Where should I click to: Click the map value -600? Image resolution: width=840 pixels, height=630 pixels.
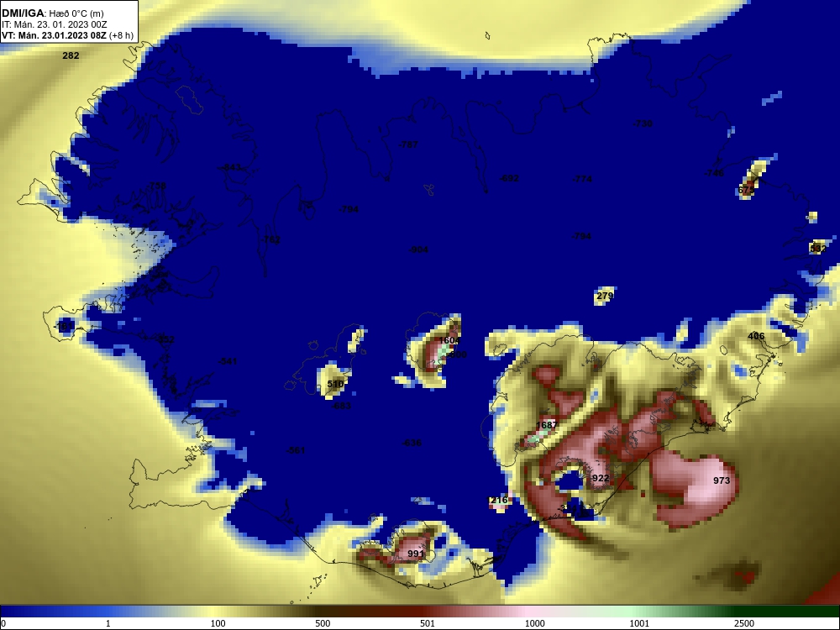click(457, 354)
